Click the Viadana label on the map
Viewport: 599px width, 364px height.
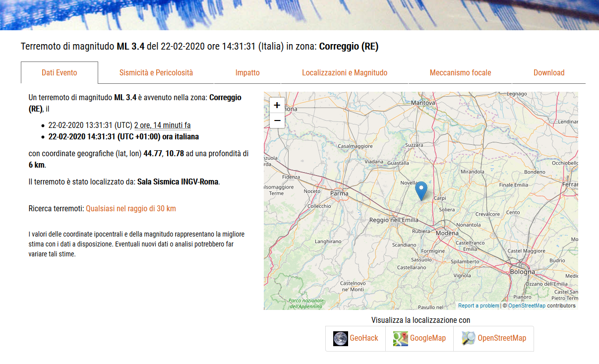click(x=374, y=162)
